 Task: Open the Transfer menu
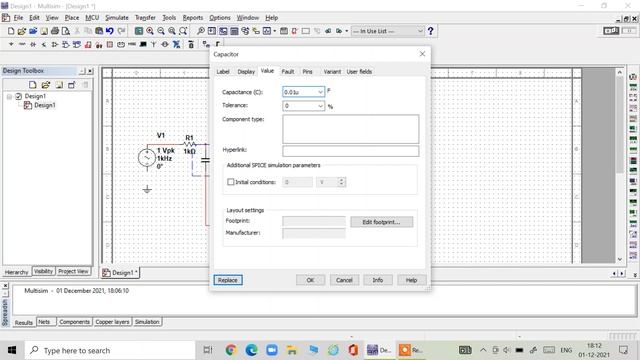coord(145,18)
